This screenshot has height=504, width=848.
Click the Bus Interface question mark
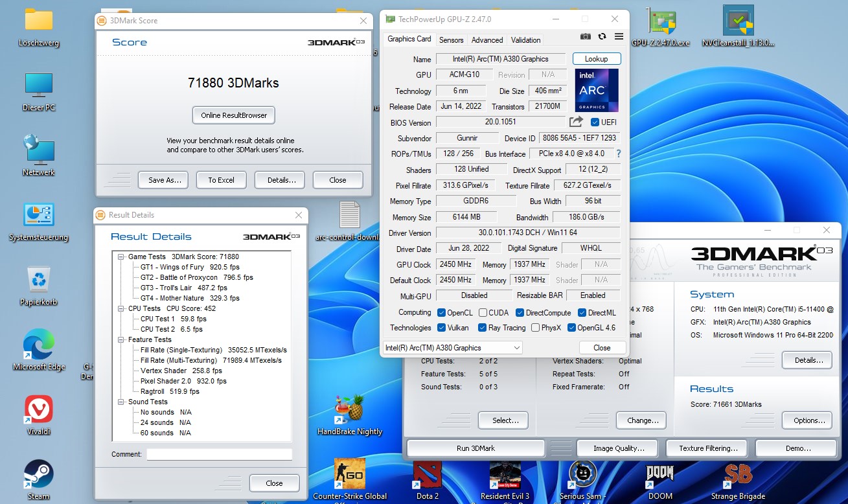click(618, 154)
